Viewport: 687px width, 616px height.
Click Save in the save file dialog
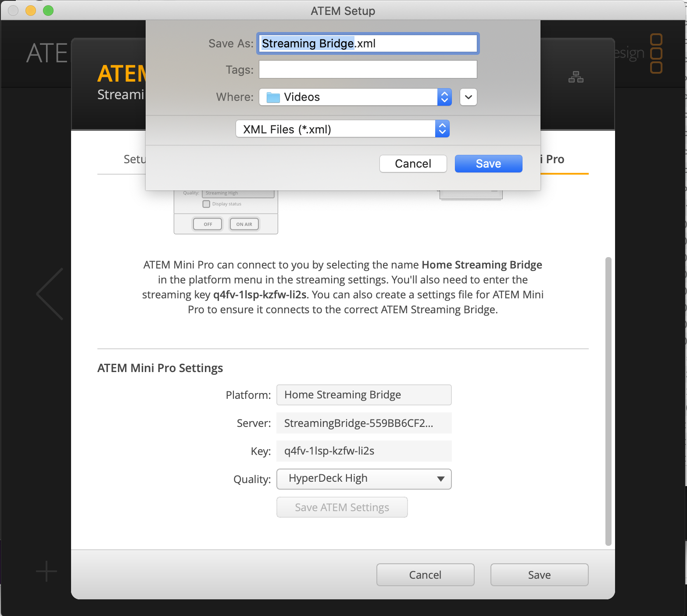pyautogui.click(x=488, y=164)
